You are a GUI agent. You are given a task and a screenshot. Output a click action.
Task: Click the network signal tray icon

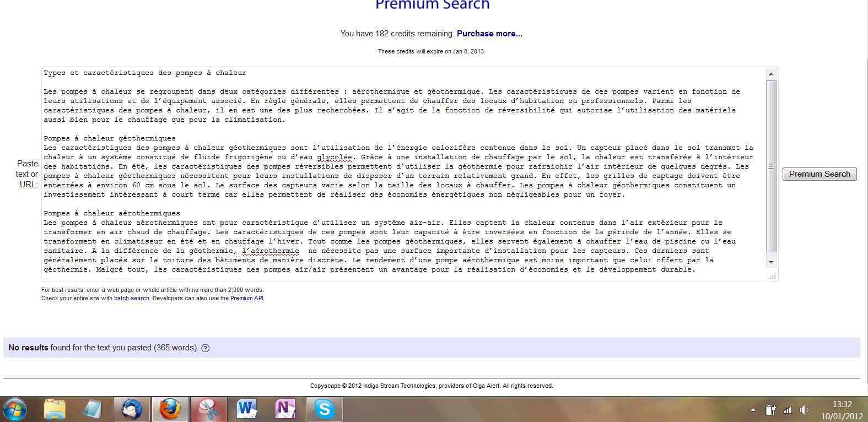click(788, 410)
